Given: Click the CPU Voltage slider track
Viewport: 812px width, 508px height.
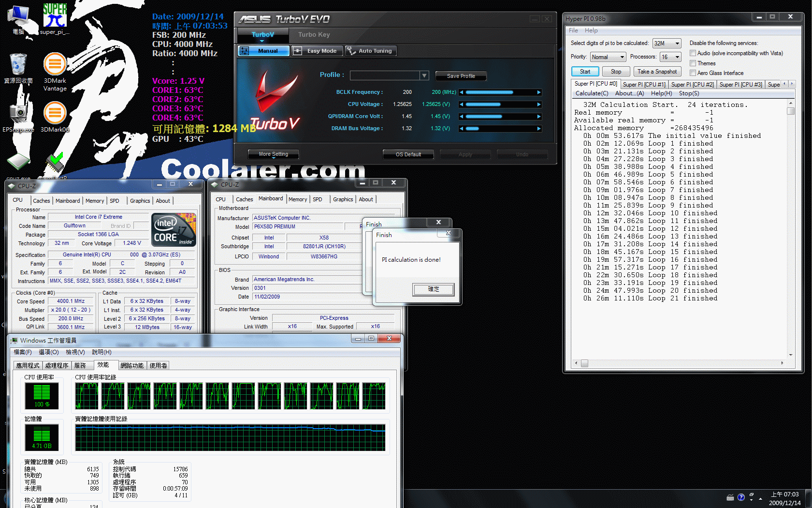Looking at the screenshot, I should 500,105.
